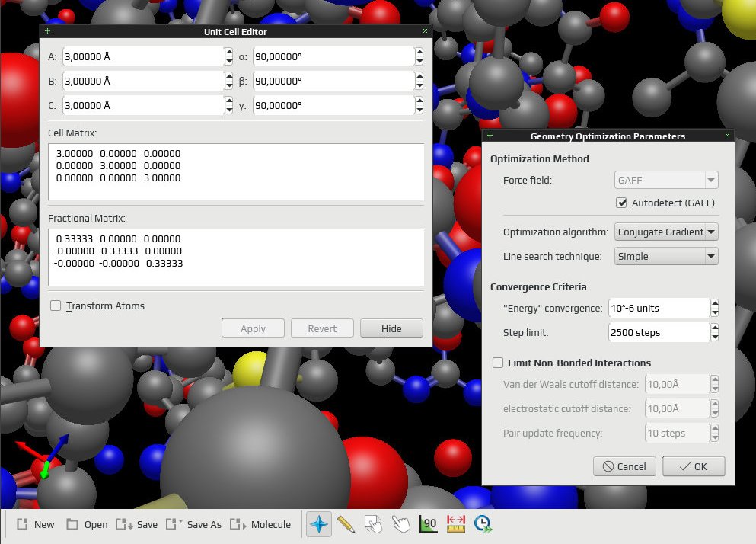Viewport: 756px width, 544px height.
Task: Click the Energy convergence value field
Action: pos(659,308)
